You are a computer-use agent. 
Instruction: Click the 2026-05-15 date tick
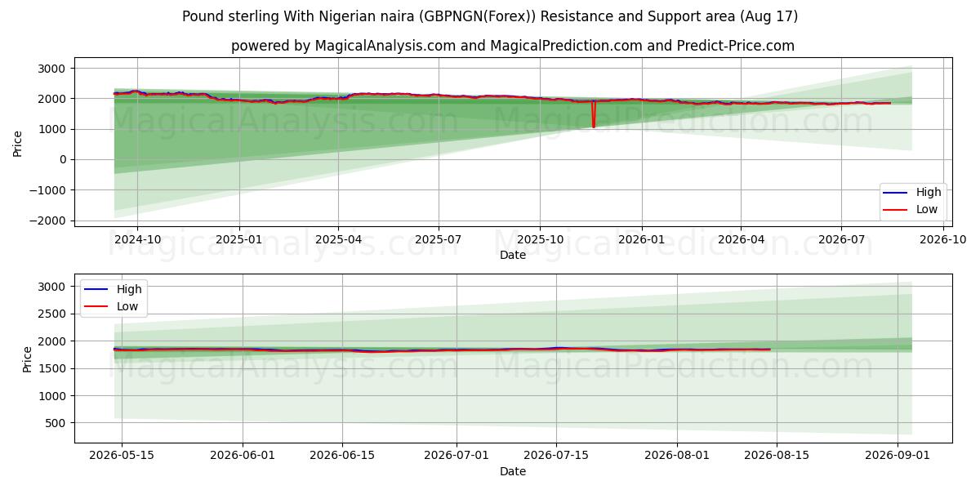tap(122, 456)
